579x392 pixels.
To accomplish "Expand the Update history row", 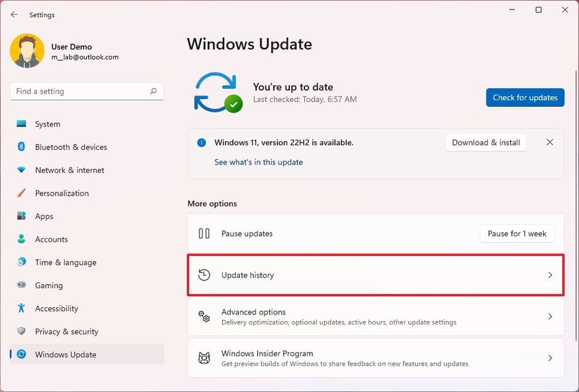I will [x=375, y=275].
